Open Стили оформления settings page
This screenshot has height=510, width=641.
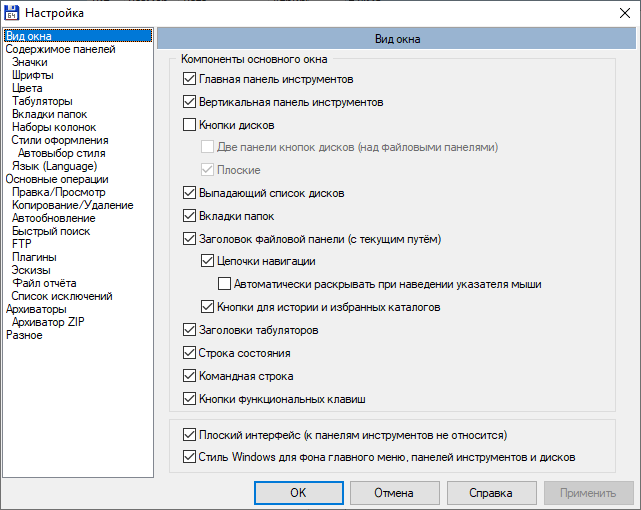coord(60,140)
